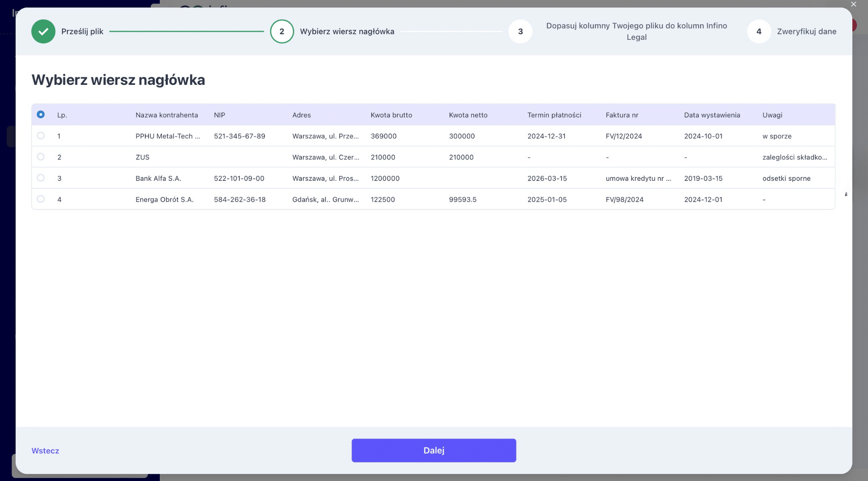Click the Uwagi header cell
This screenshot has height=481, width=868.
tap(772, 115)
